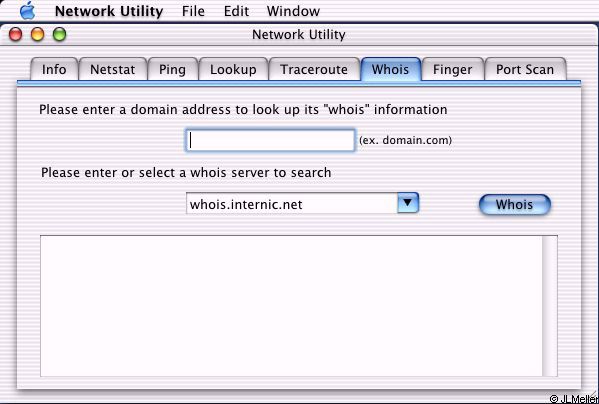The width and height of the screenshot is (599, 404).
Task: Switch to the Info tab
Action: point(54,69)
